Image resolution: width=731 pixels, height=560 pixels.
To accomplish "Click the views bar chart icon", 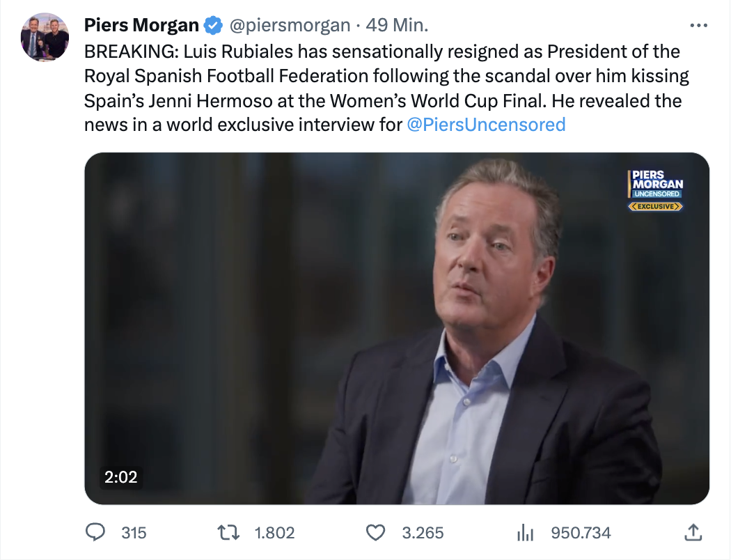I will pos(525,533).
